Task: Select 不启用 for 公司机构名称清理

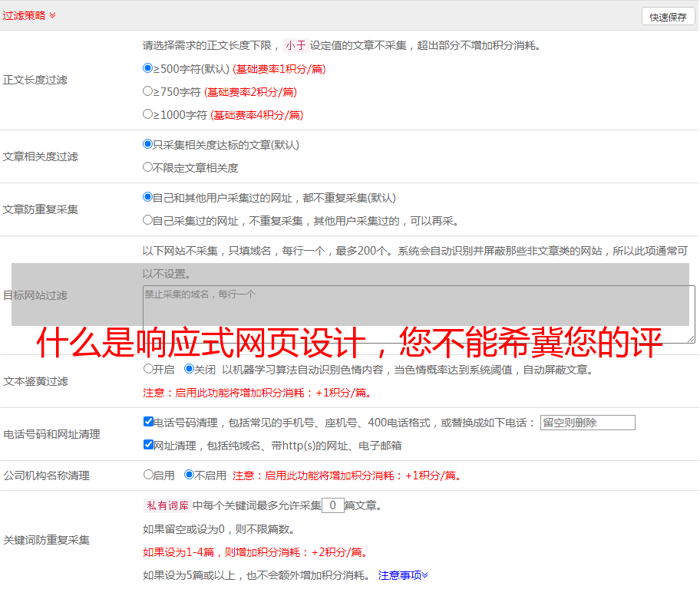Action: tap(189, 475)
